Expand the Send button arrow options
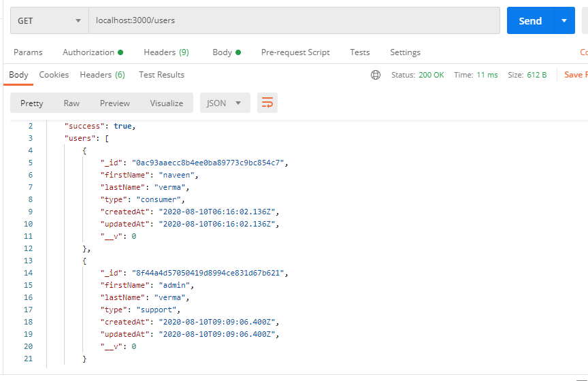 [564, 20]
